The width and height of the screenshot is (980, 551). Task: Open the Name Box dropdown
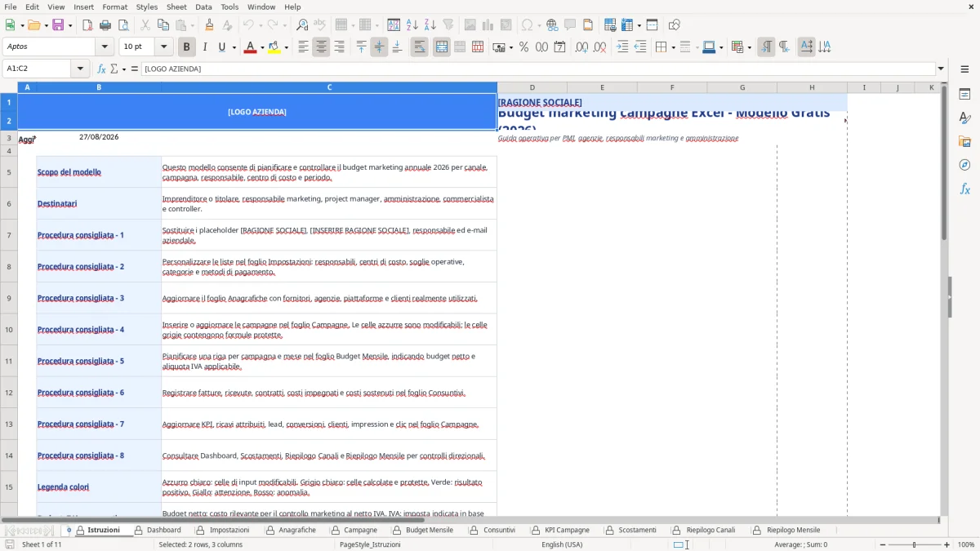click(x=80, y=69)
